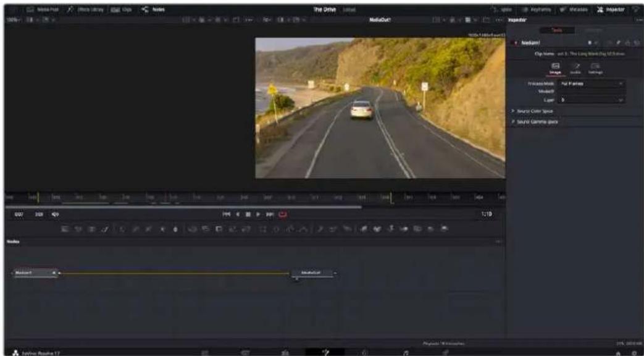Switch to the Fairlight page

click(405, 352)
